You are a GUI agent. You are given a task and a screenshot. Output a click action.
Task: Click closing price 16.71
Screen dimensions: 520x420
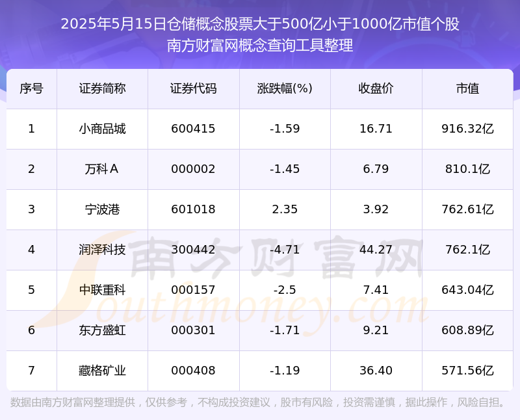pos(376,129)
